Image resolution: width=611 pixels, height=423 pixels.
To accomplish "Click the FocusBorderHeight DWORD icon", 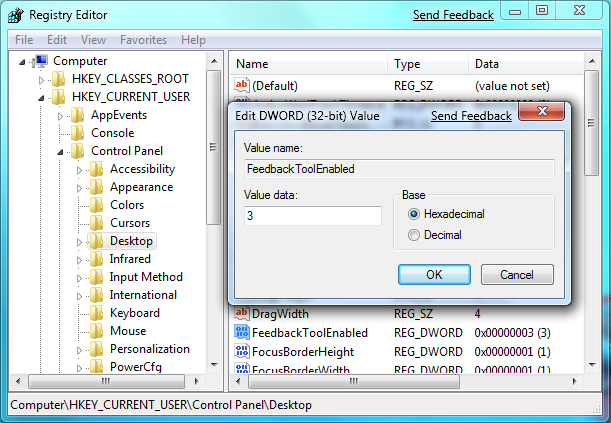I will tap(242, 351).
